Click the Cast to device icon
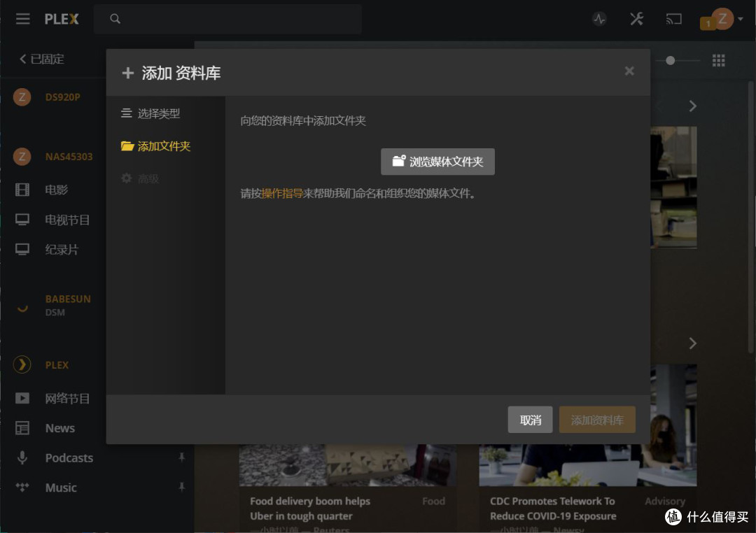 [673, 19]
